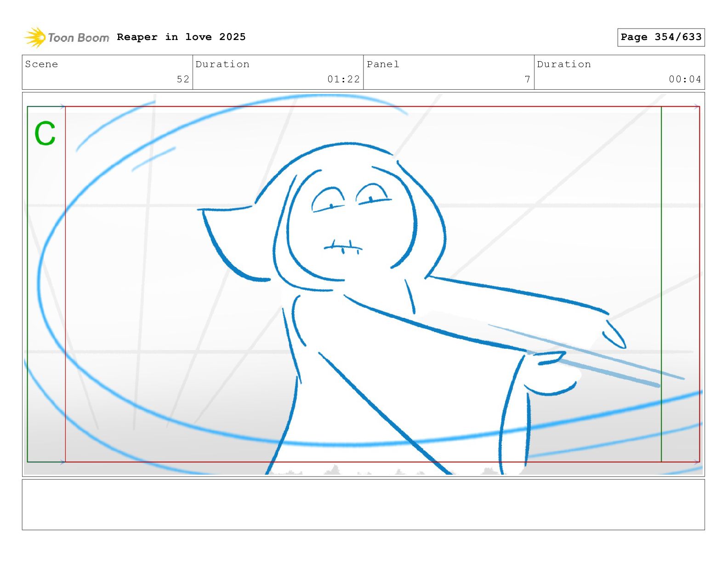Click the green camera 'C' marker
The height and width of the screenshot is (563, 728).
45,134
